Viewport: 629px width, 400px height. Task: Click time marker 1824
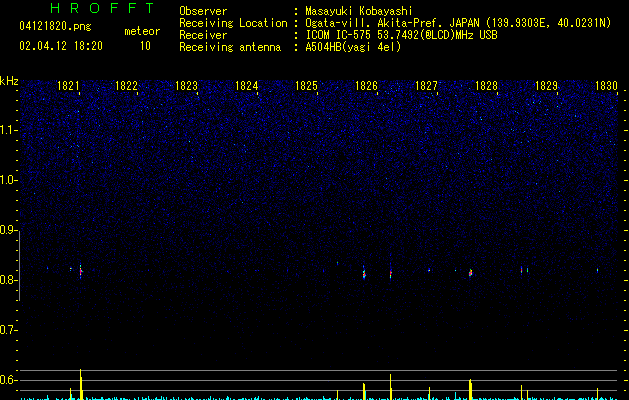pyautogui.click(x=246, y=86)
